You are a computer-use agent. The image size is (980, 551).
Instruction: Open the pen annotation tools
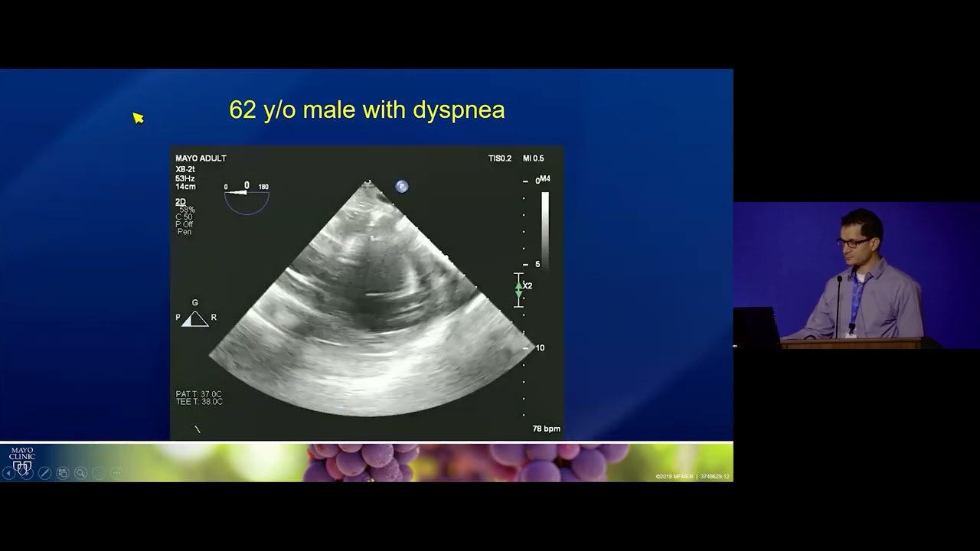coord(44,474)
